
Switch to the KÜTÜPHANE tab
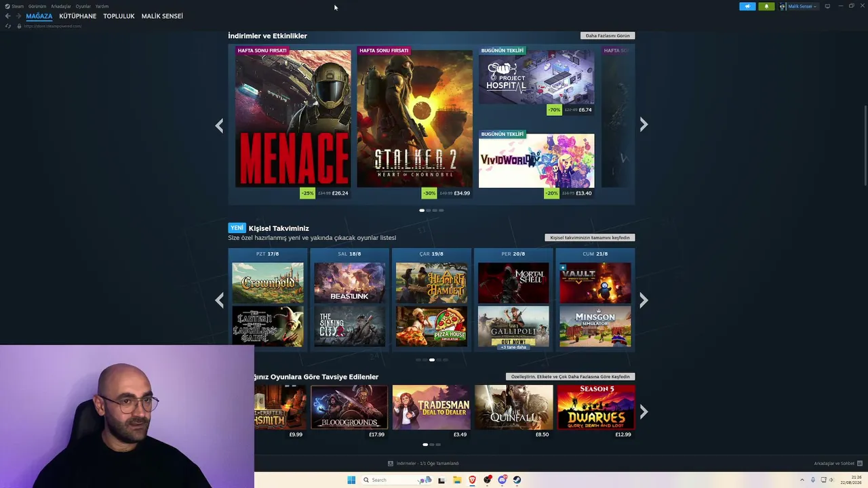pos(78,16)
